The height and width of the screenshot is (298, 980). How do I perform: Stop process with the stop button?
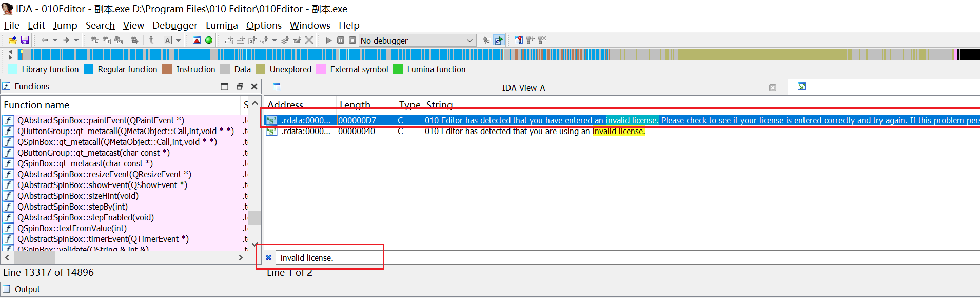(352, 40)
